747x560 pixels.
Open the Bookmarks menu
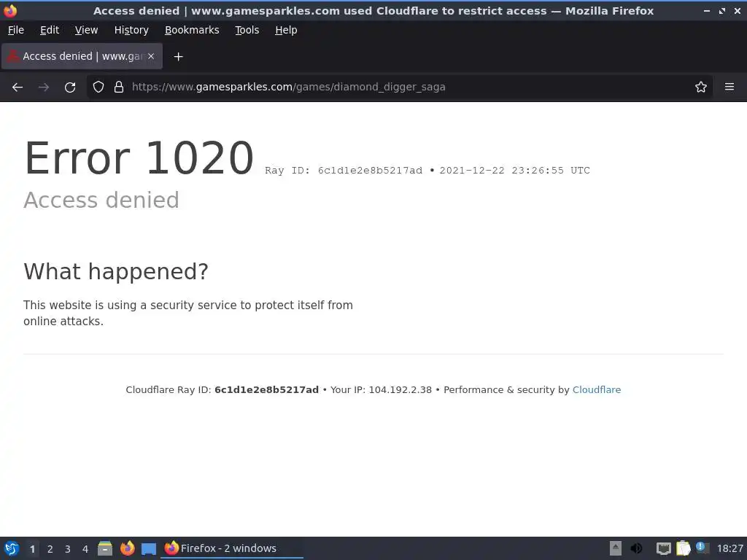click(x=192, y=30)
